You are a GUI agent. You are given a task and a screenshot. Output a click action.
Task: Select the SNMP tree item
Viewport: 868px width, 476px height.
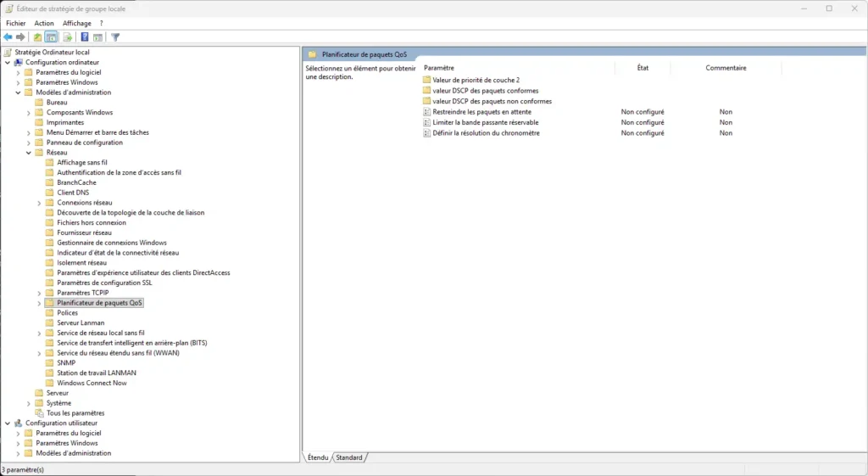coord(66,363)
